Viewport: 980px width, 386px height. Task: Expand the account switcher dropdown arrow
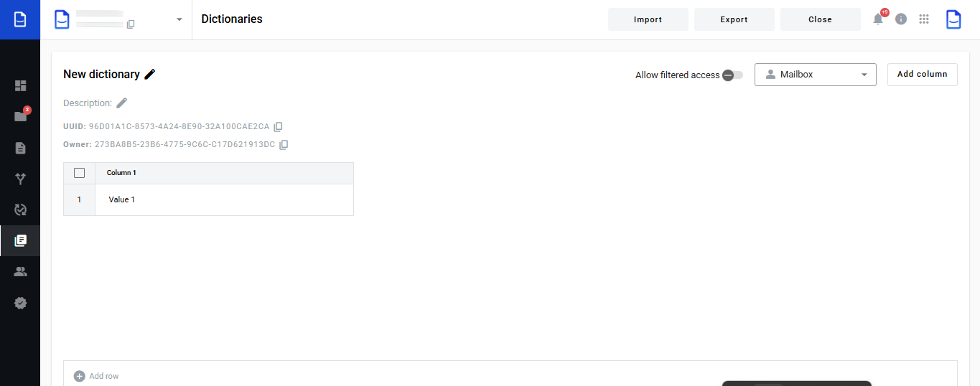179,19
